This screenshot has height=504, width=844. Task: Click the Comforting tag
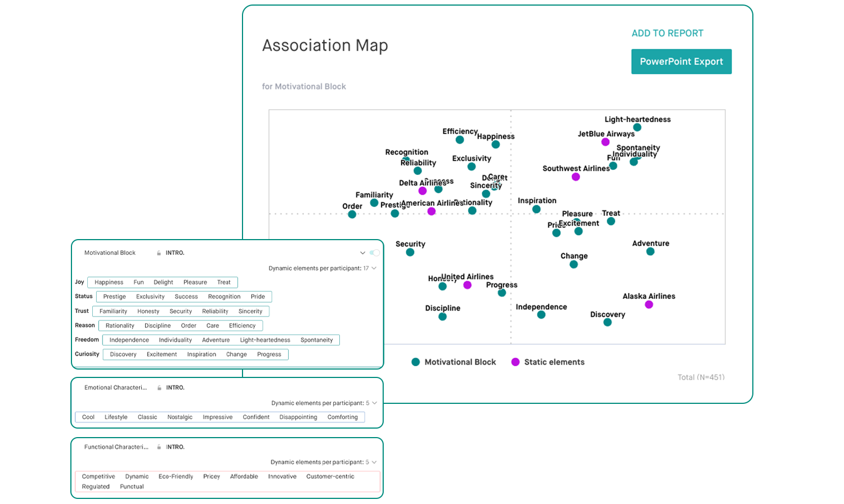point(343,417)
